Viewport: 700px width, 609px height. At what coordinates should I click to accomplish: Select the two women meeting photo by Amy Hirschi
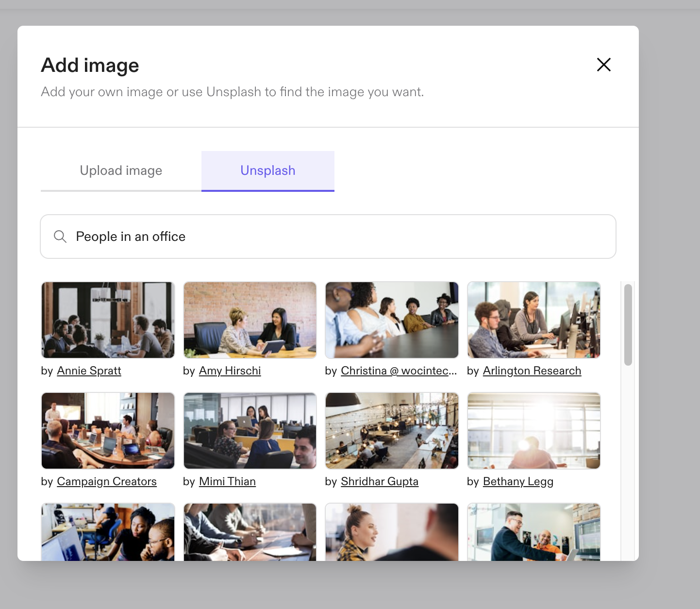[x=250, y=320]
